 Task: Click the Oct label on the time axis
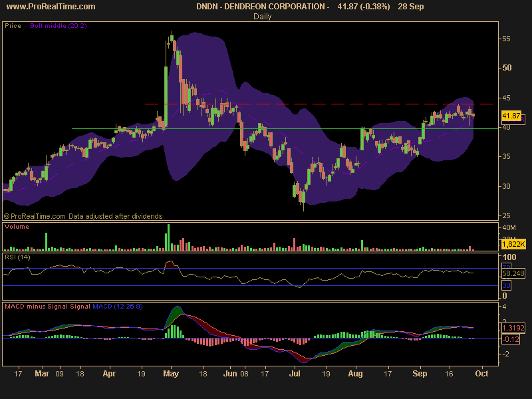tap(481, 374)
